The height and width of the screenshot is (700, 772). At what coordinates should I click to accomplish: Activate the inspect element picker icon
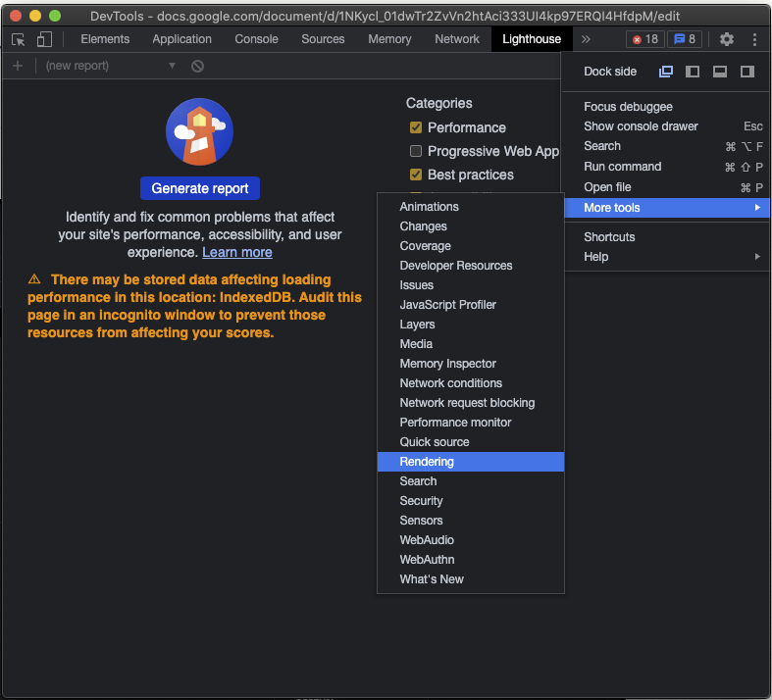pyautogui.click(x=19, y=39)
